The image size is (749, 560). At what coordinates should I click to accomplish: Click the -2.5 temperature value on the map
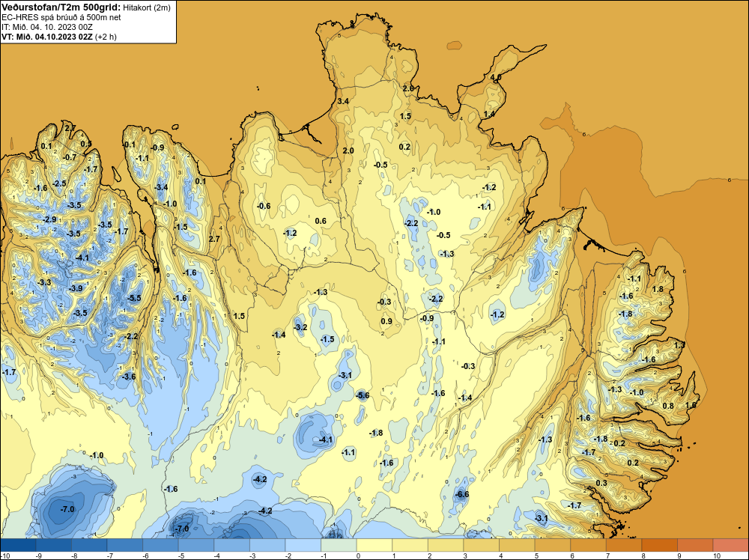59,183
